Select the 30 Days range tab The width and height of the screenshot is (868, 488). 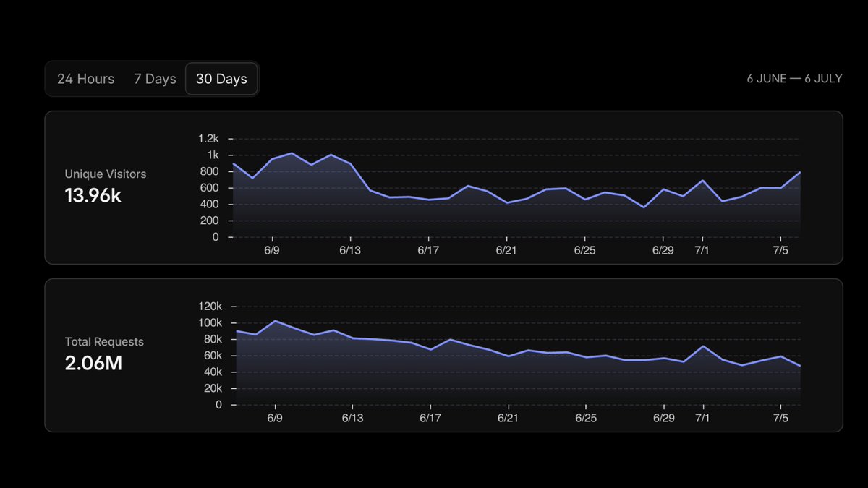click(x=221, y=79)
